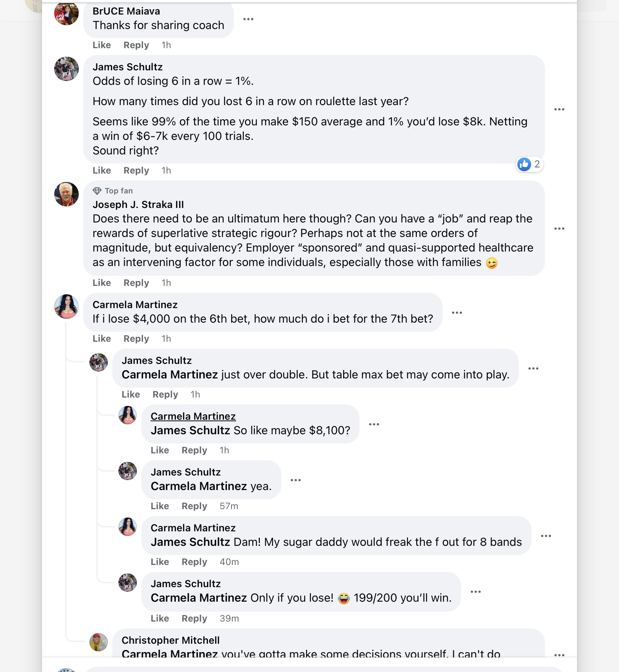Screen dimensions: 619x672
Task: Open options for Carmela's 7th bet question
Action: pos(457,313)
